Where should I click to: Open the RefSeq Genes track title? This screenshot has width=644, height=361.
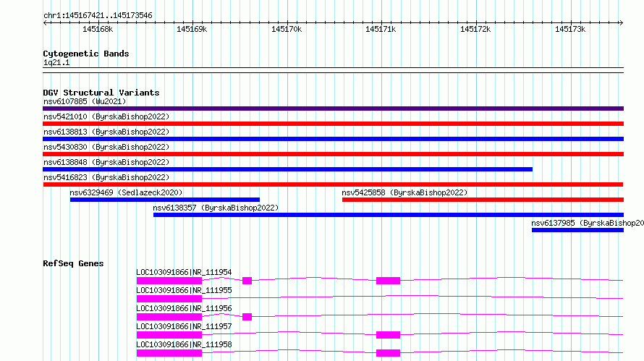tap(73, 263)
